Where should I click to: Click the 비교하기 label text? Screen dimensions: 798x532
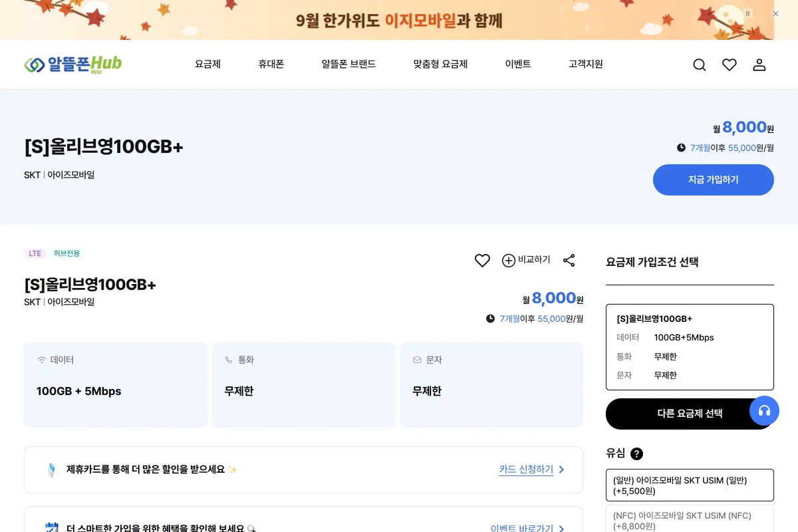coord(534,260)
